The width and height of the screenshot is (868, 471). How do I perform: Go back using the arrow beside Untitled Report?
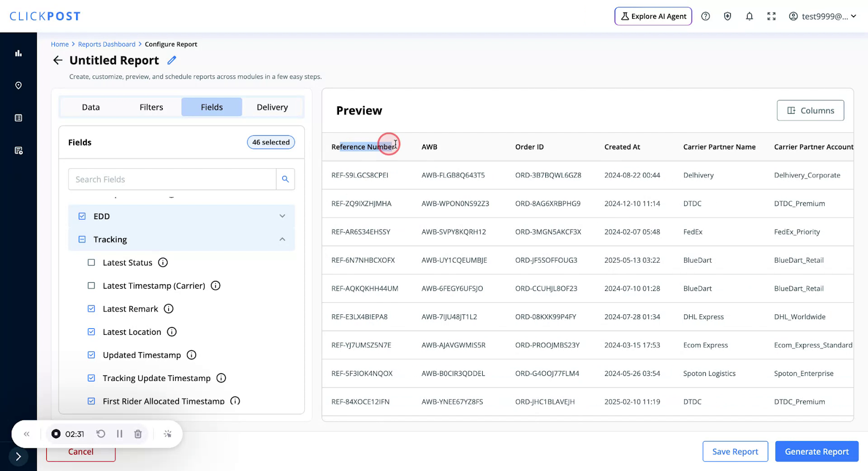[x=58, y=60]
